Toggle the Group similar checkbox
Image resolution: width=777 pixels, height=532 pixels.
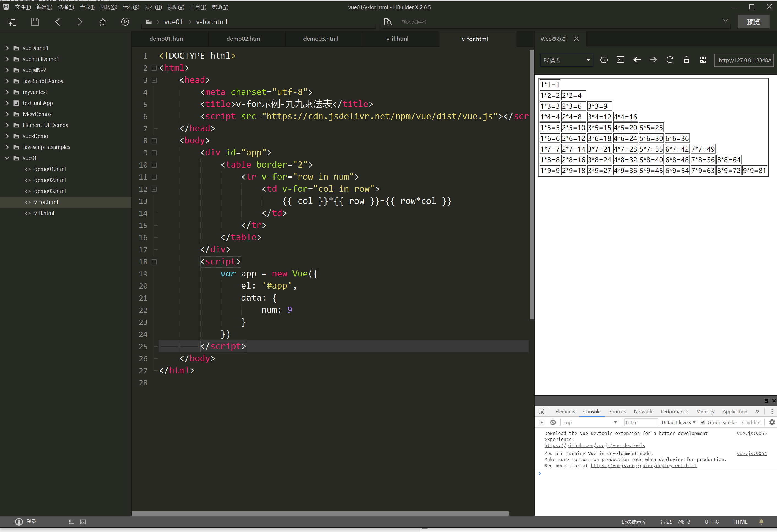703,423
